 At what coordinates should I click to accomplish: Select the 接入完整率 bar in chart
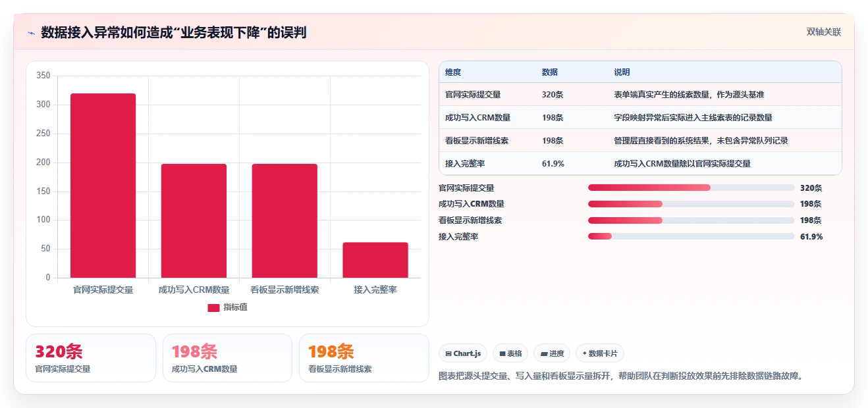(375, 260)
